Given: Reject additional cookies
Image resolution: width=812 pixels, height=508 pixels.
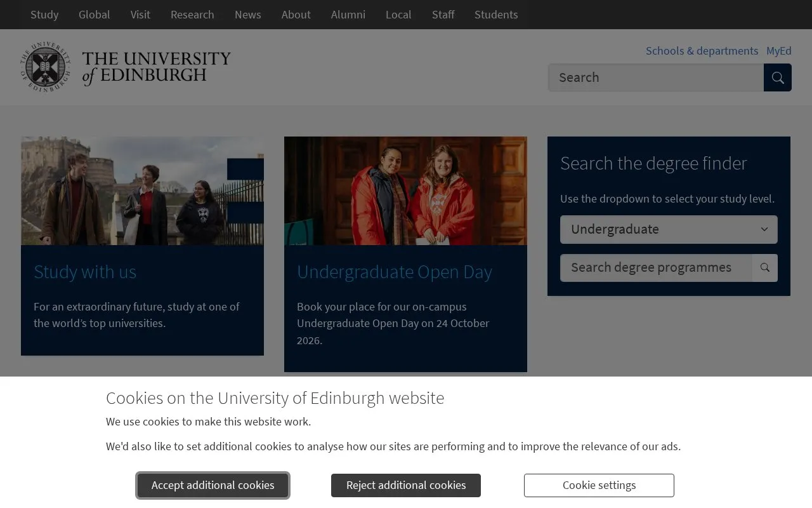Looking at the screenshot, I should [406, 486].
